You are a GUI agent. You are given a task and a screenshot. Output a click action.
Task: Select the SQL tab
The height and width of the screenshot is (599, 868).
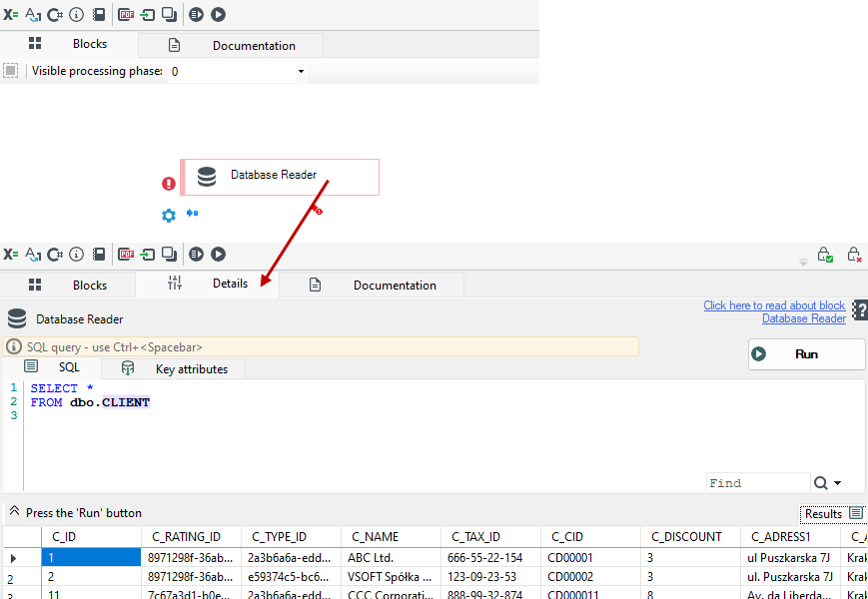click(52, 367)
